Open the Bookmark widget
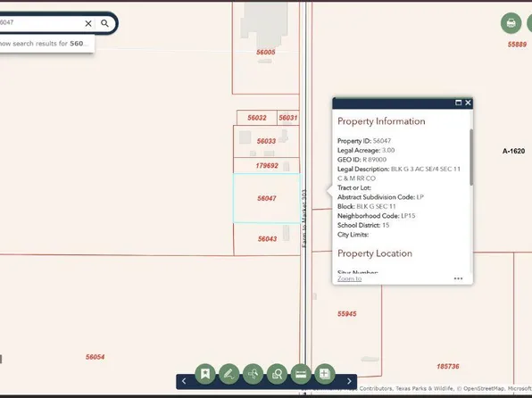Viewport: 532px width, 398px height. point(205,374)
